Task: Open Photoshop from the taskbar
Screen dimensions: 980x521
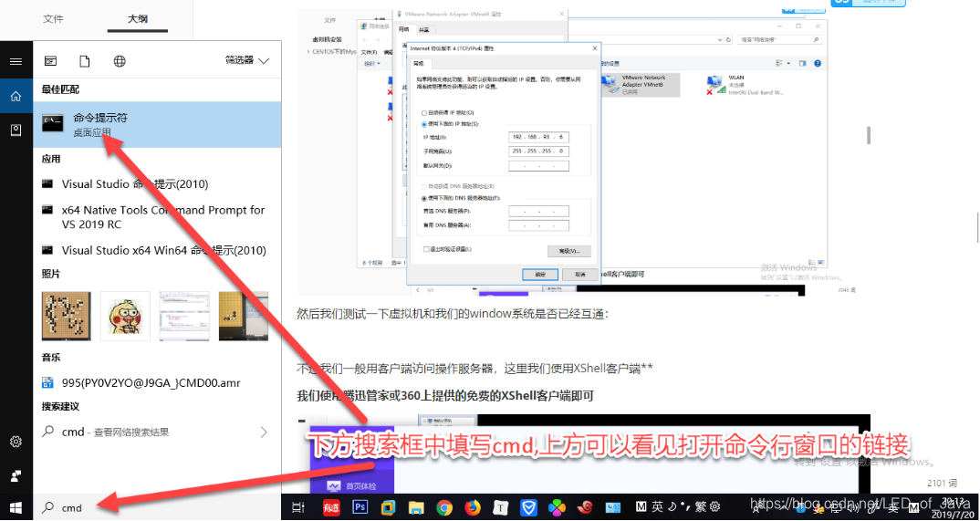Action: [360, 508]
